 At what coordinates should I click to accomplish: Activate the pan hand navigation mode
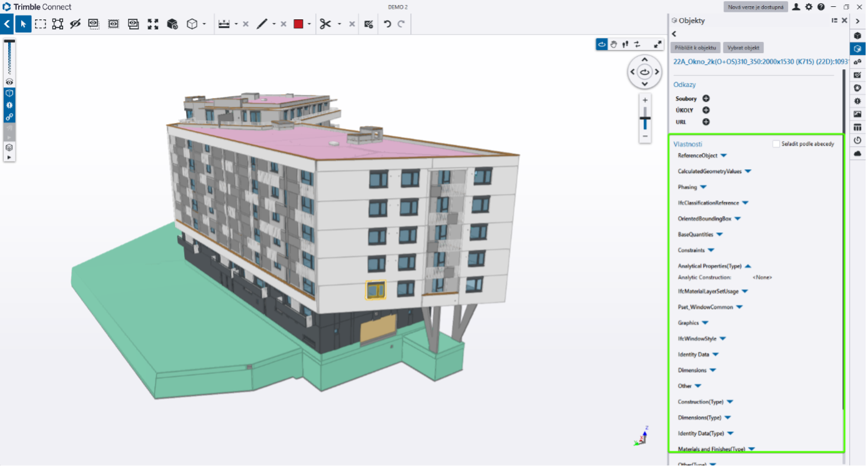click(614, 44)
